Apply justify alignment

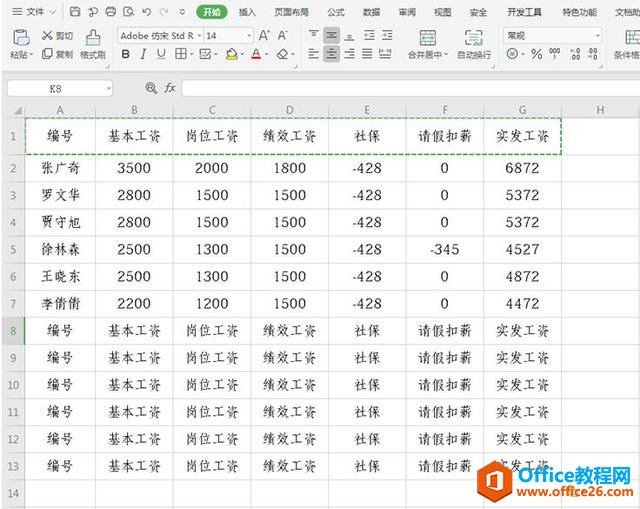coord(367,54)
